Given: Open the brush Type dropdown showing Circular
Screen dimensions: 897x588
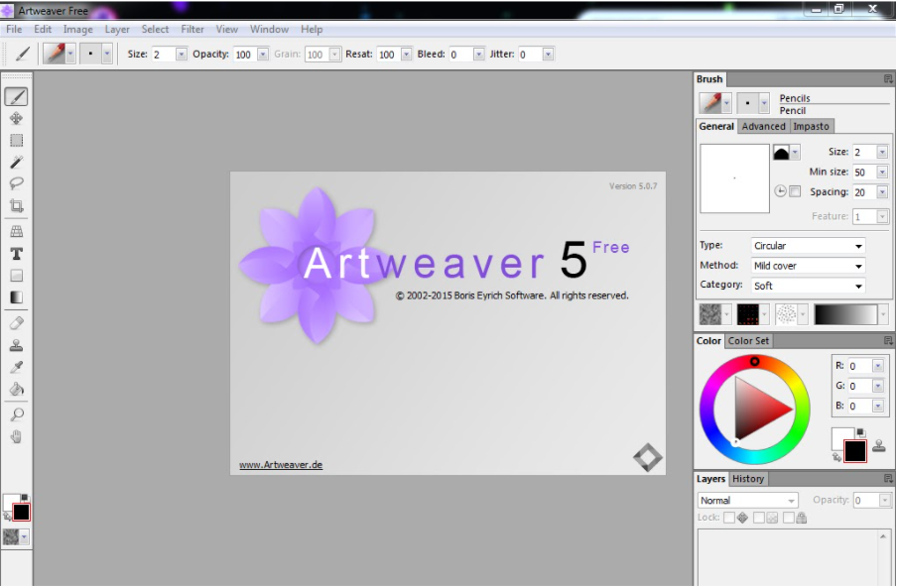Looking at the screenshot, I should (x=806, y=245).
